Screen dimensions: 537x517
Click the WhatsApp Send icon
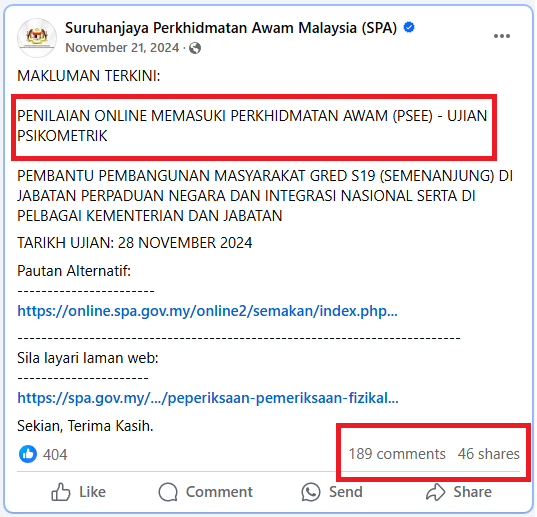[x=311, y=492]
